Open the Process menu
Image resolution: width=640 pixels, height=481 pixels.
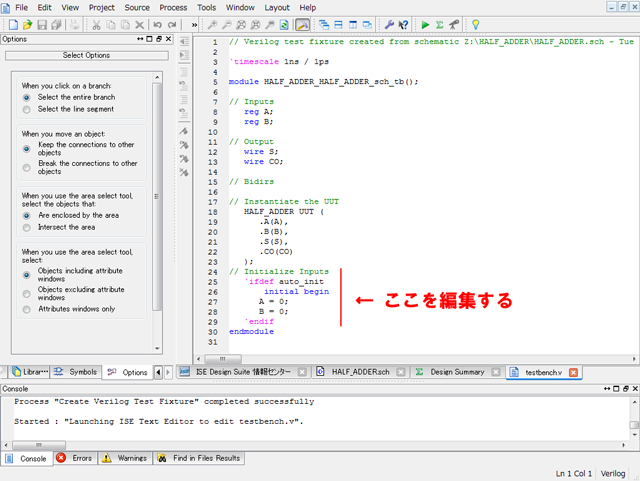(x=173, y=8)
